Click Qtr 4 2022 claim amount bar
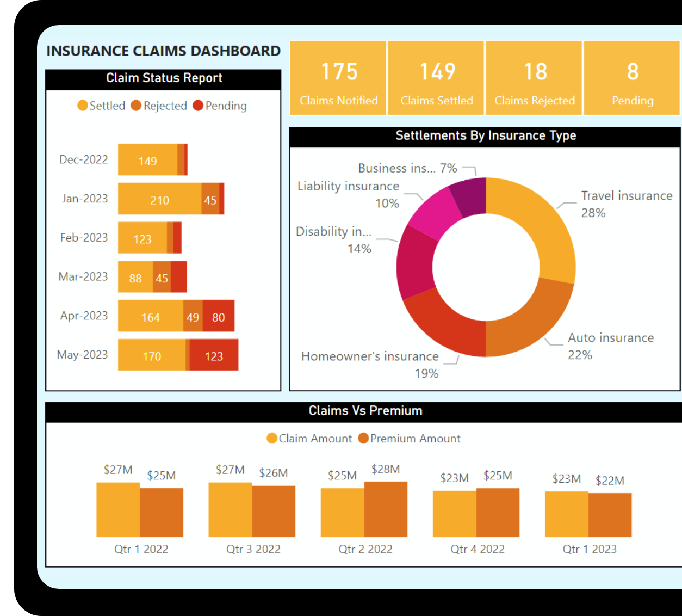 (454, 514)
